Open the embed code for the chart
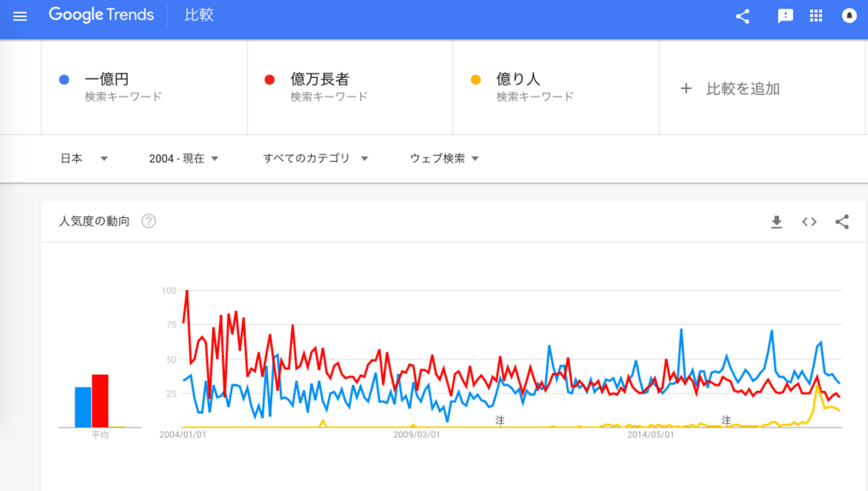Viewport: 868px width, 491px height. (809, 221)
